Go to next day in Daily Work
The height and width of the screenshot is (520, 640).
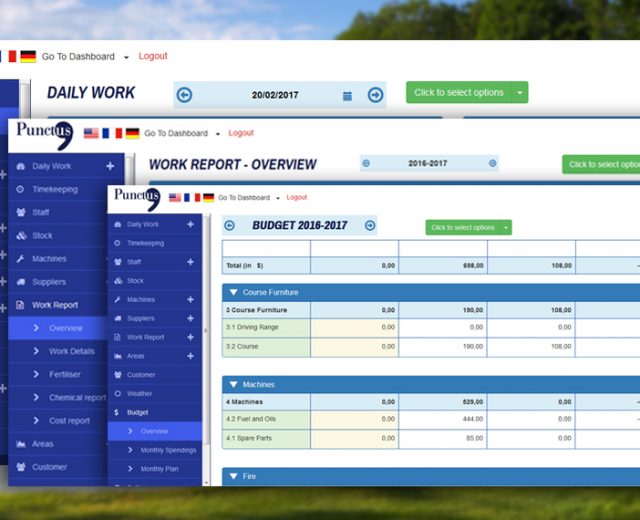(375, 95)
